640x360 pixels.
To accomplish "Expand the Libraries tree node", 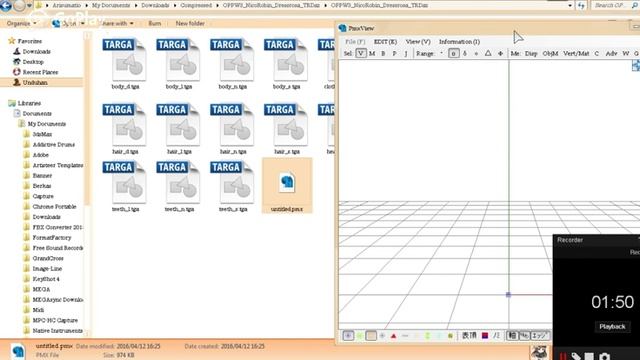I will point(29,103).
